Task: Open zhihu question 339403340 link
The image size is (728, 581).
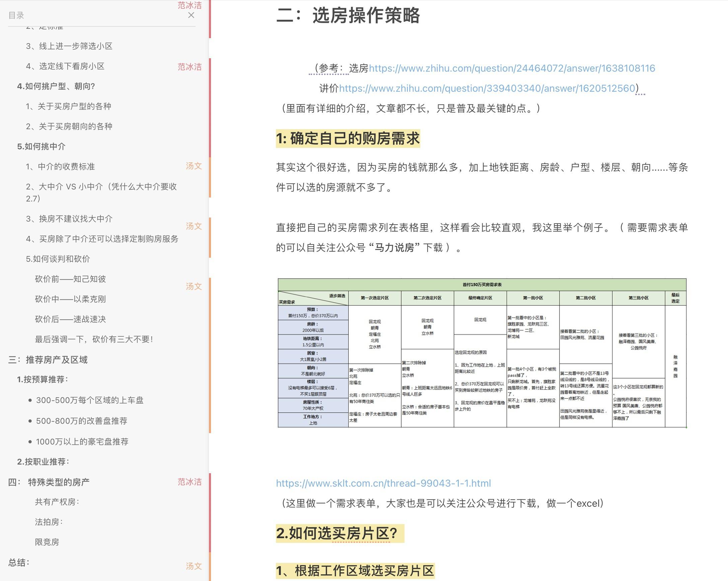Action: (487, 88)
